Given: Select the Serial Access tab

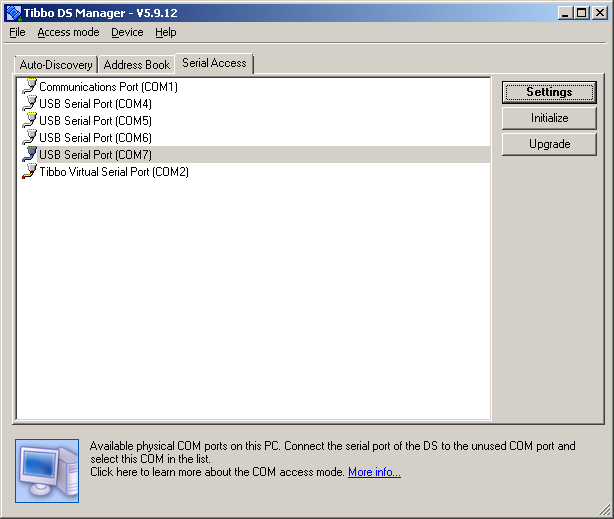Looking at the screenshot, I should [x=214, y=63].
